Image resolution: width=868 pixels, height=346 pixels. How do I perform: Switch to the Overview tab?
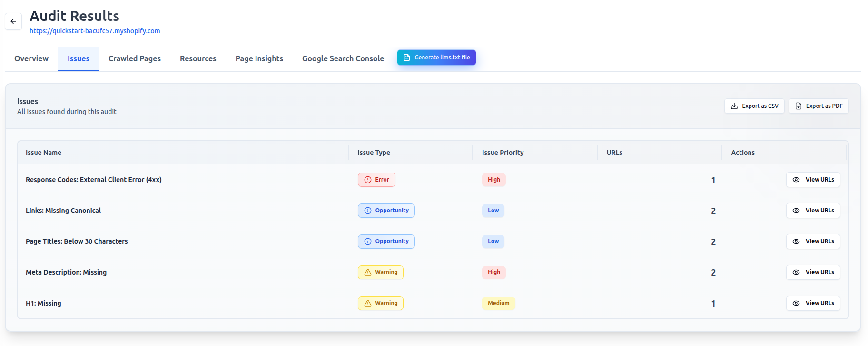31,58
